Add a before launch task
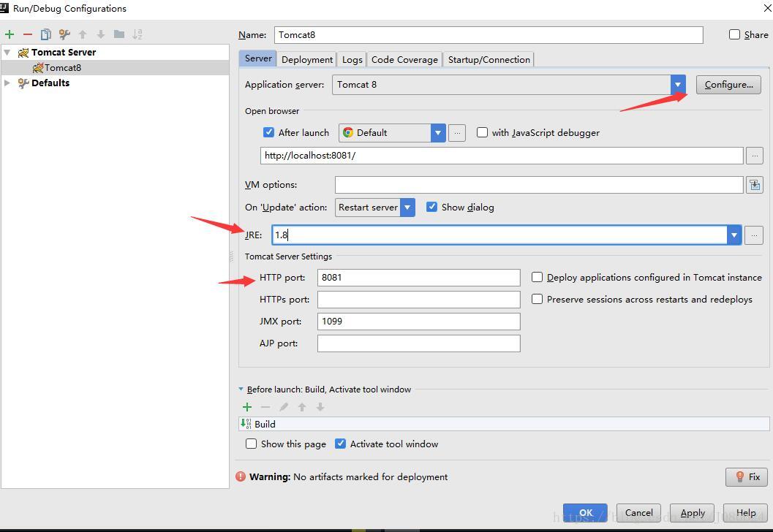The height and width of the screenshot is (532, 773). click(247, 407)
